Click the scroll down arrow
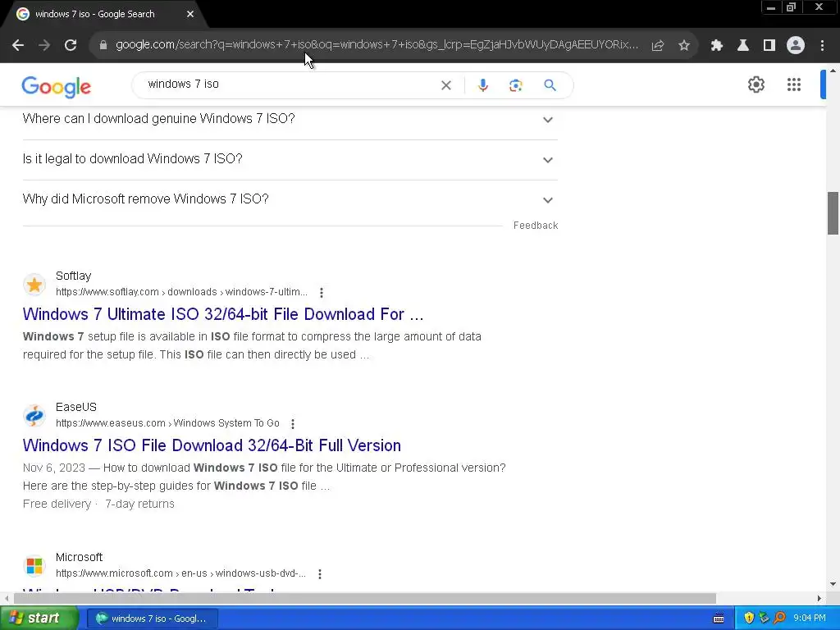Screen dimensions: 840x630 click(833, 584)
